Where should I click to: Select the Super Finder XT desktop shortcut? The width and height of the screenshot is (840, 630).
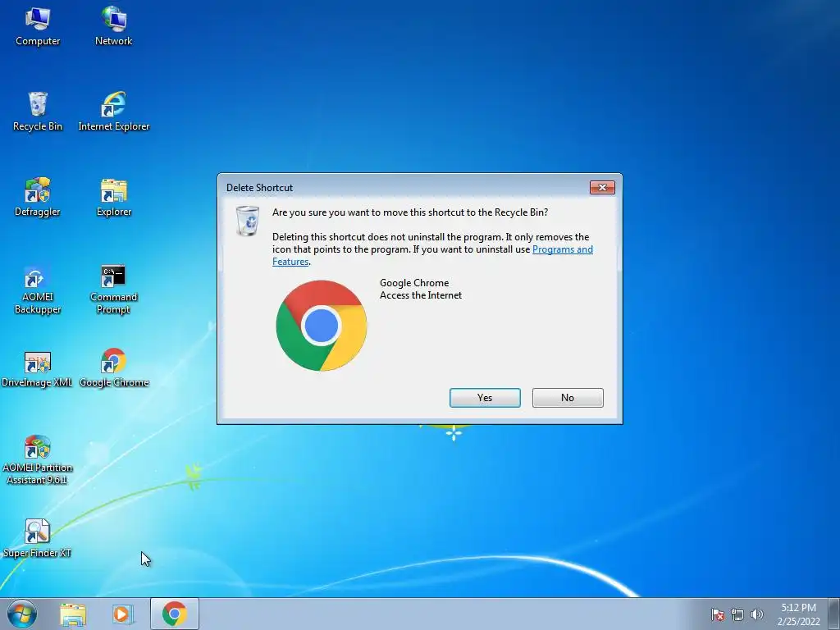tap(37, 538)
